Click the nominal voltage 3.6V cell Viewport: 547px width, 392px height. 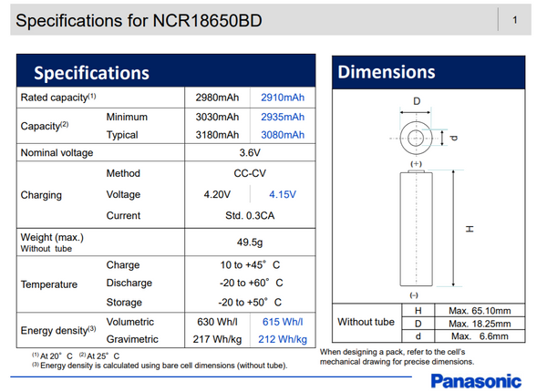250,153
